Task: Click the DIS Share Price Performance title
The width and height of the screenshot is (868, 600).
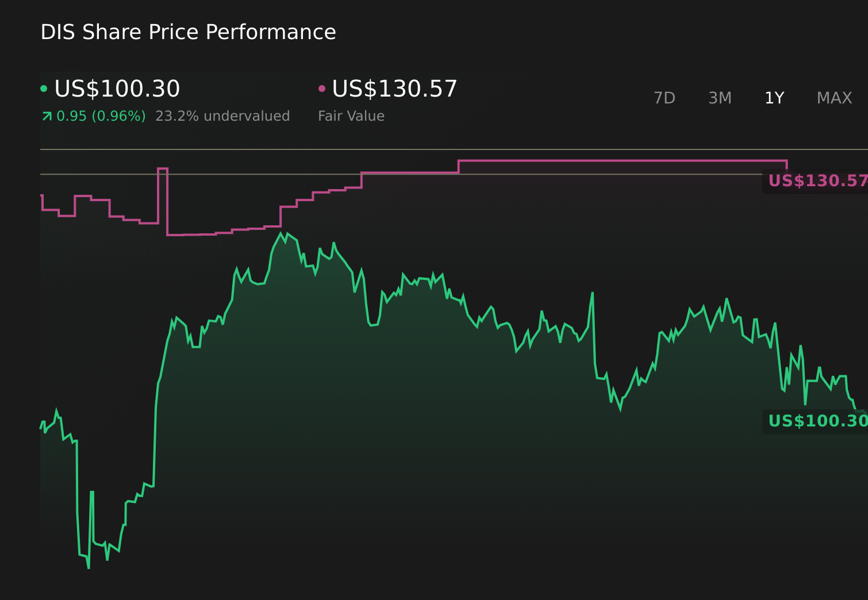Action: (x=189, y=32)
